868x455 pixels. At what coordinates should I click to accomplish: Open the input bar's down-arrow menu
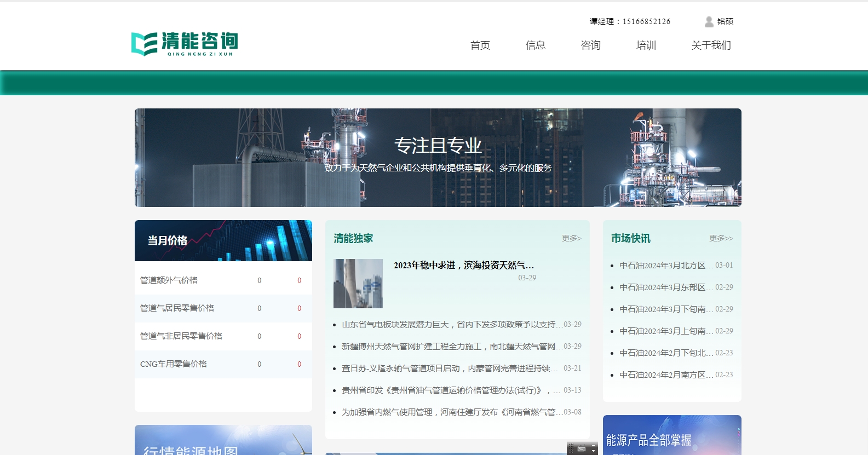click(593, 451)
